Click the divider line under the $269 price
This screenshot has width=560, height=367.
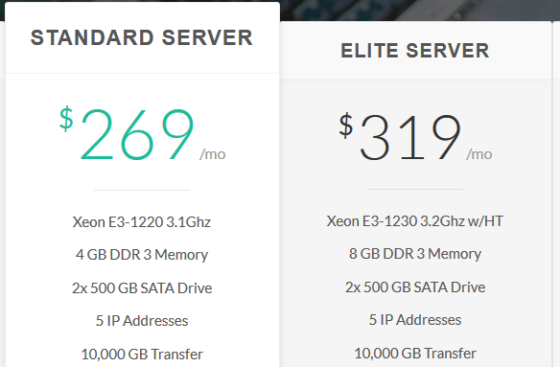142,190
